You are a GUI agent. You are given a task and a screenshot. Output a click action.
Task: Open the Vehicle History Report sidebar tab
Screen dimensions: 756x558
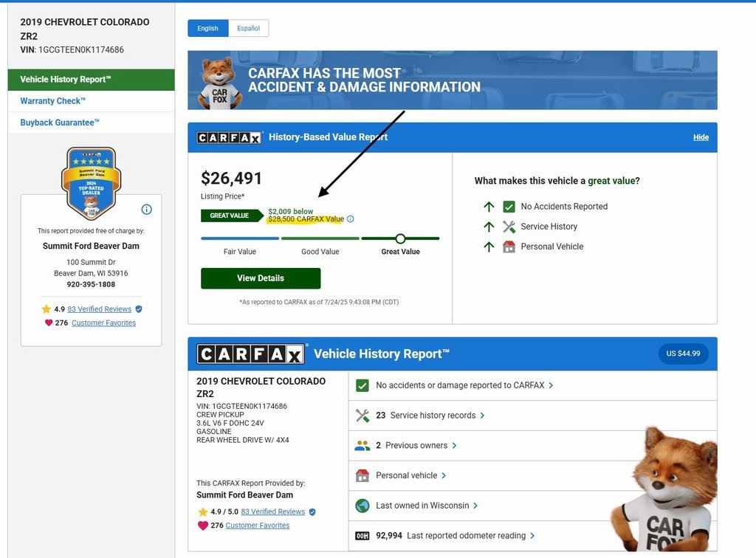tap(91, 80)
